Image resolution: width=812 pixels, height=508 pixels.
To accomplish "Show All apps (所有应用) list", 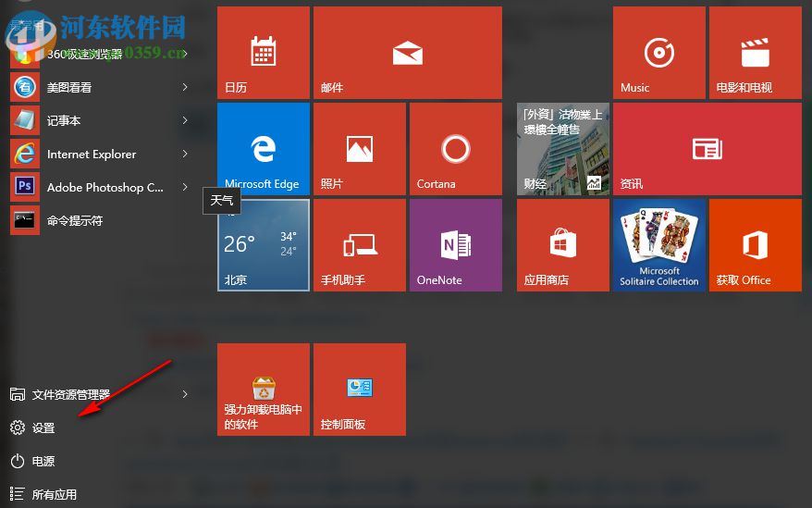I will point(54,494).
